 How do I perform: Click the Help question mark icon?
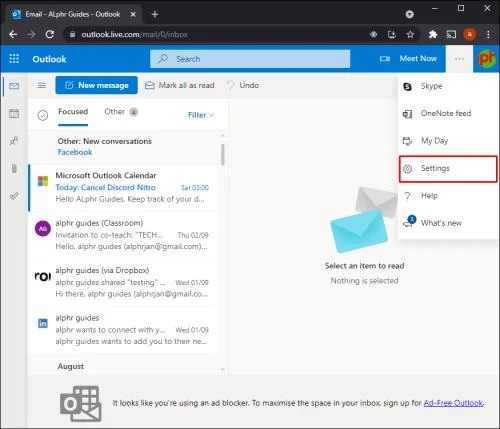tap(407, 196)
